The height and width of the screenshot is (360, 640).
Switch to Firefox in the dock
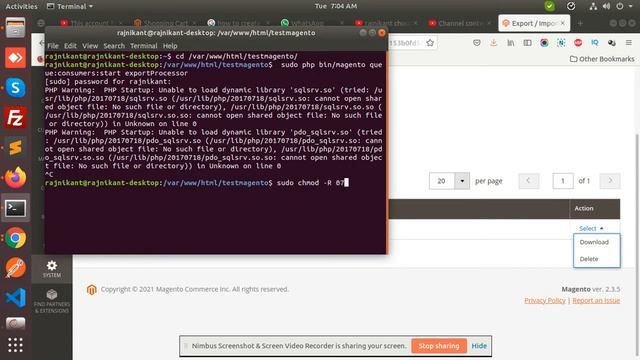click(16, 178)
